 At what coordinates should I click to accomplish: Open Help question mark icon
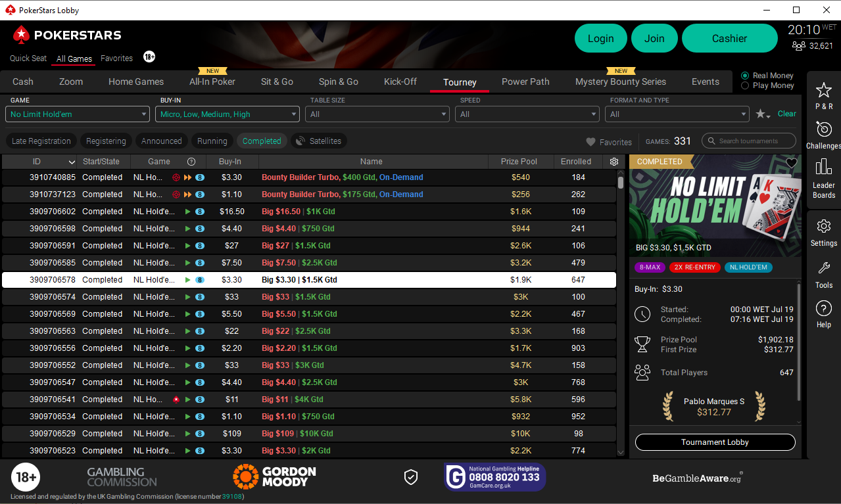click(x=823, y=308)
